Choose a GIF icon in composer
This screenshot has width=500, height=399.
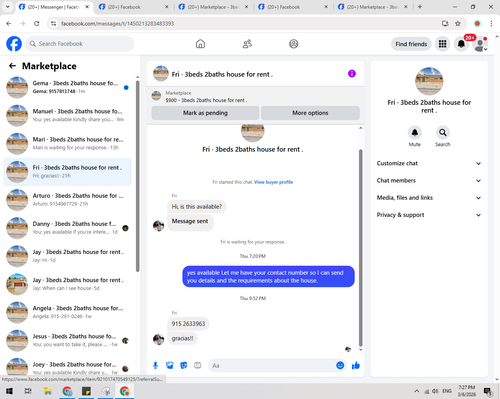[x=198, y=365]
